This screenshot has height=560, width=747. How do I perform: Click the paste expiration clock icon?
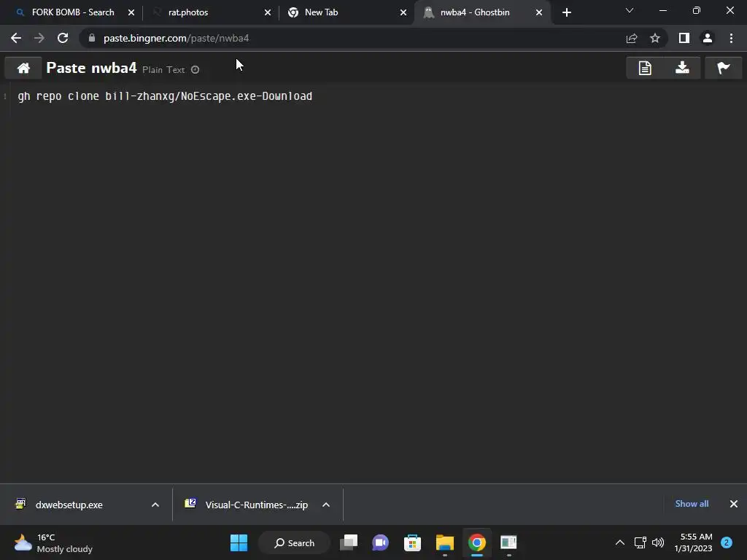pyautogui.click(x=195, y=69)
